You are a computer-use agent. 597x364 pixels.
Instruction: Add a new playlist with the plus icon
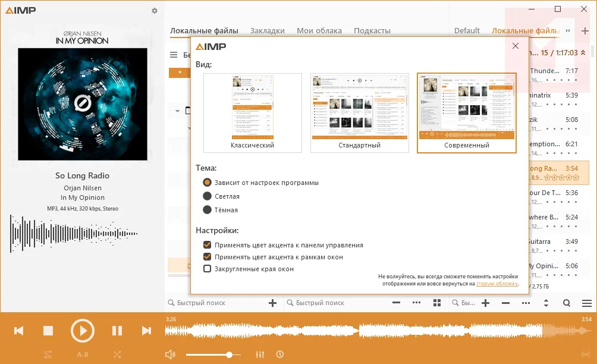tap(585, 30)
